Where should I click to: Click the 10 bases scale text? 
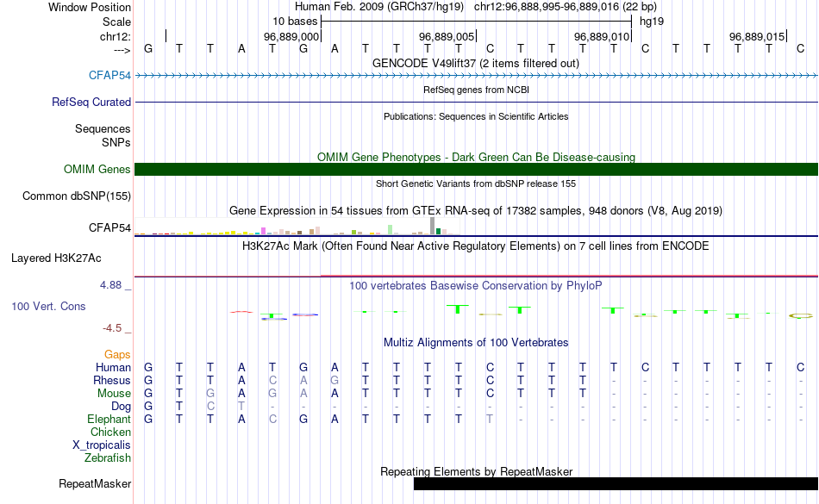[x=295, y=22]
